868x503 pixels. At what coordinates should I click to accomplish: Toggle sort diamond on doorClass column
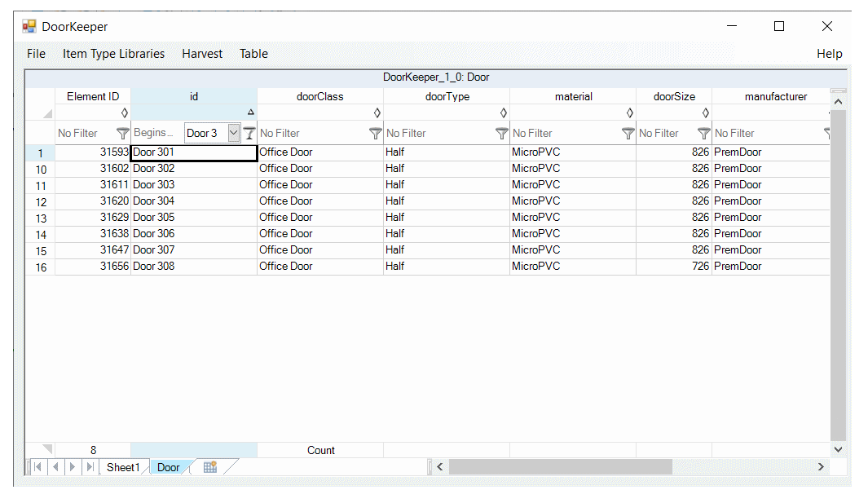[x=377, y=113]
